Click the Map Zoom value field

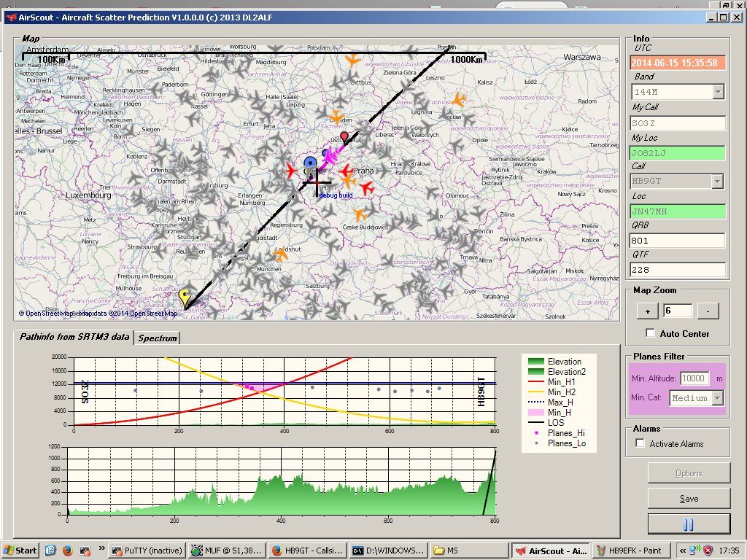tap(678, 311)
